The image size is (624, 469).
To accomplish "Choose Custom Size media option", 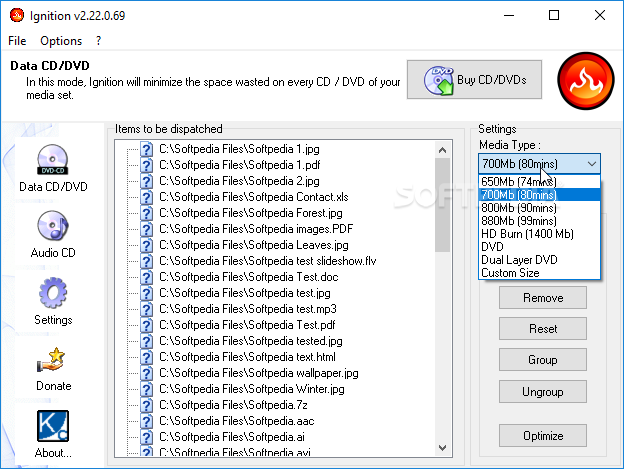I will [539, 273].
